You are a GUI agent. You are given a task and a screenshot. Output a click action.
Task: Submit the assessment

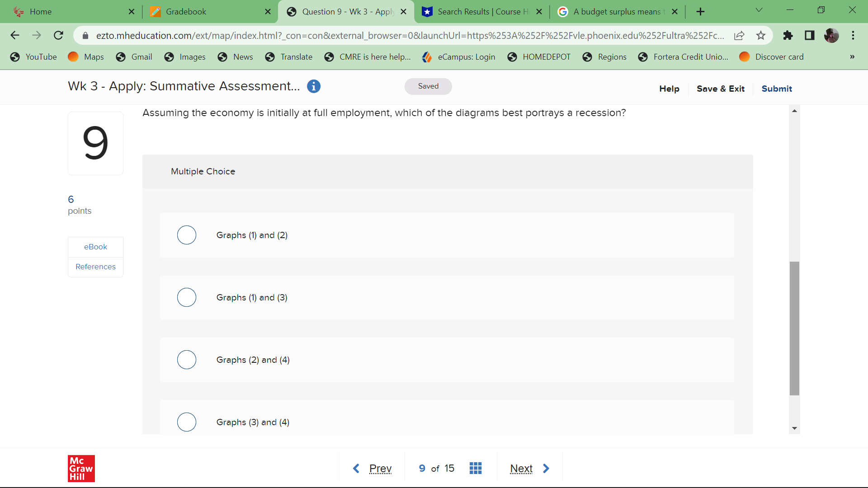pyautogui.click(x=777, y=89)
